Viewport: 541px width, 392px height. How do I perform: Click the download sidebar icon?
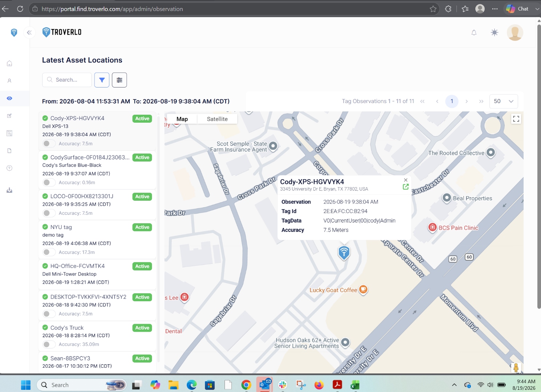click(9, 190)
